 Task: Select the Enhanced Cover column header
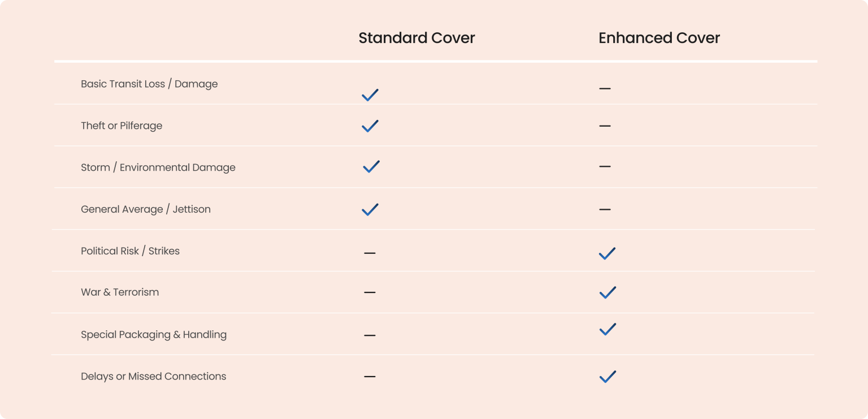[x=659, y=38]
